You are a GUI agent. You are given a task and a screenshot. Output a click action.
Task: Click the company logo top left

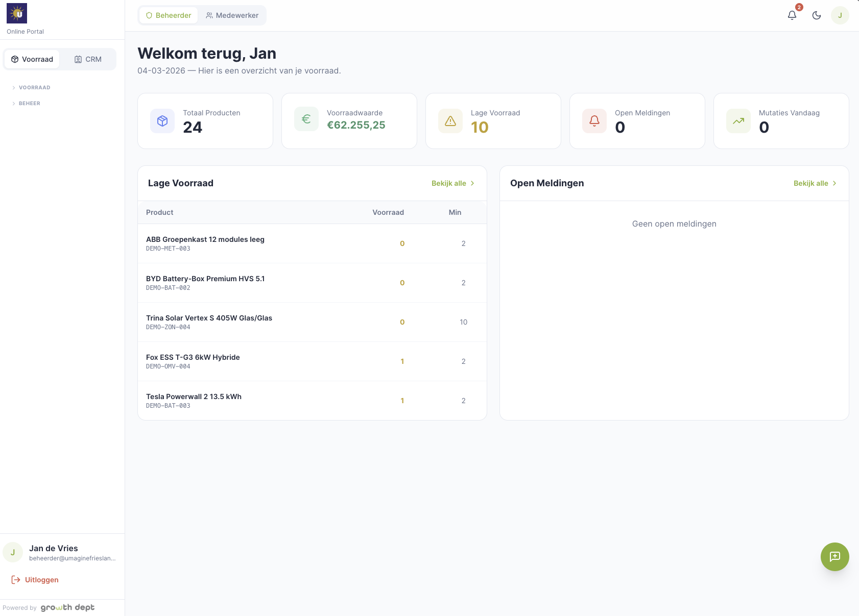coord(17,13)
